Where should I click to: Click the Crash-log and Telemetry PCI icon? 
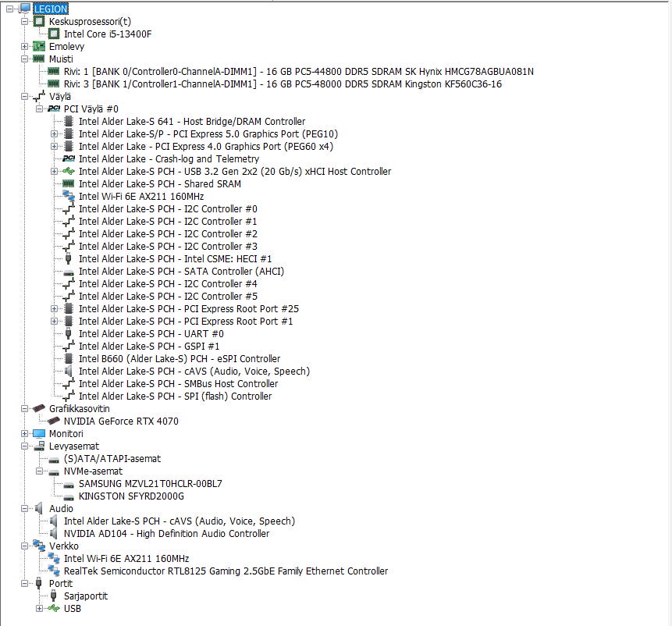69,159
